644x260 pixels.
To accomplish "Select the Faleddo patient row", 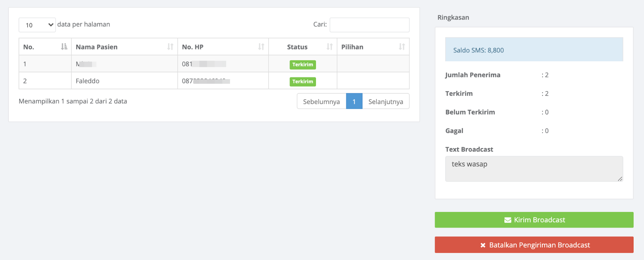I will coord(214,81).
